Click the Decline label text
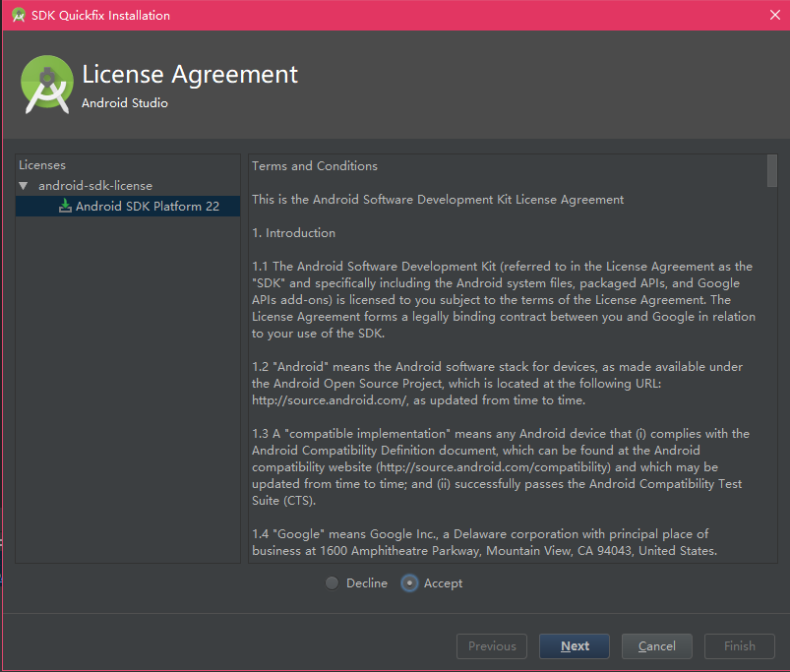Screen dimensions: 790x672 pyautogui.click(x=367, y=583)
